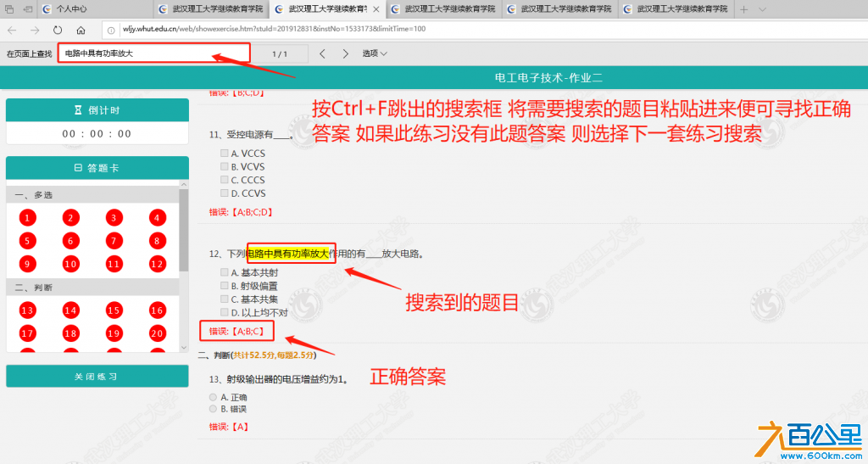Viewport: 868px width, 464px height.
Task: Jump to question 18 in answer card
Action: pyautogui.click(x=70, y=333)
